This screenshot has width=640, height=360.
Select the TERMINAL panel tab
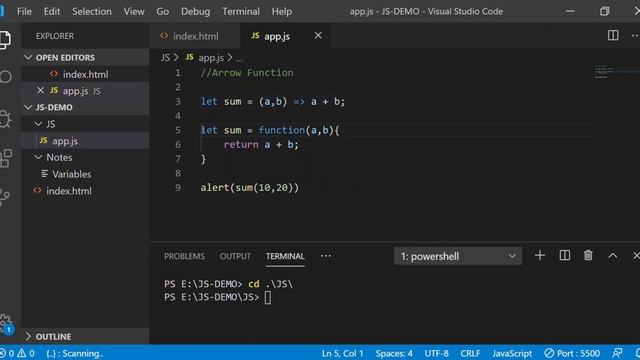click(285, 256)
